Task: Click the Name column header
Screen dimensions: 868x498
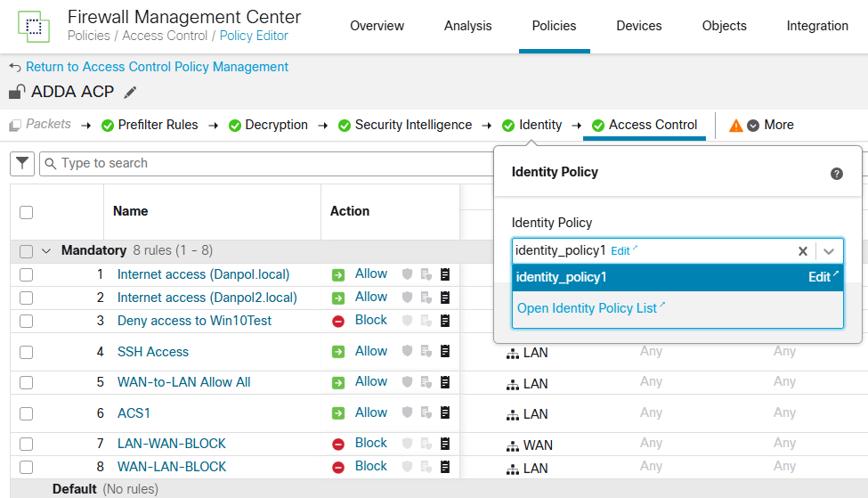Action: point(131,212)
